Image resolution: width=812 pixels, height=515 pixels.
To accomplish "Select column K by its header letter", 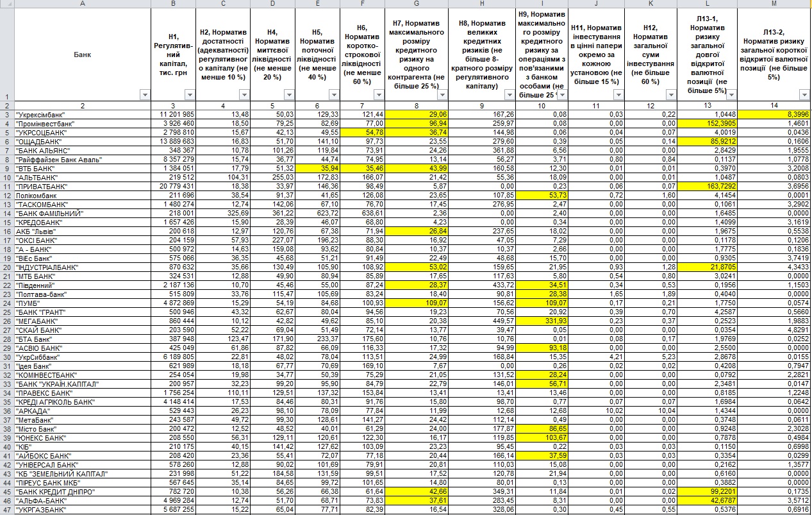I will [651, 4].
